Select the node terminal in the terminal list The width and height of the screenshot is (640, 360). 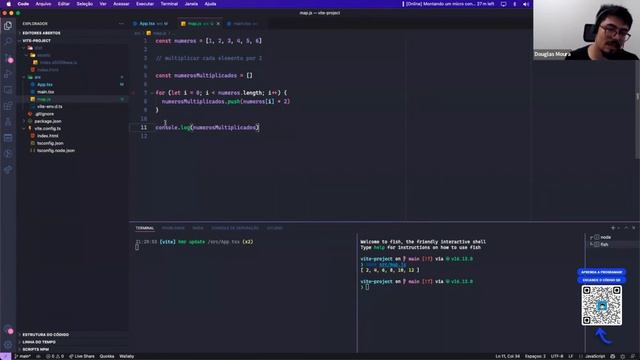pos(606,237)
